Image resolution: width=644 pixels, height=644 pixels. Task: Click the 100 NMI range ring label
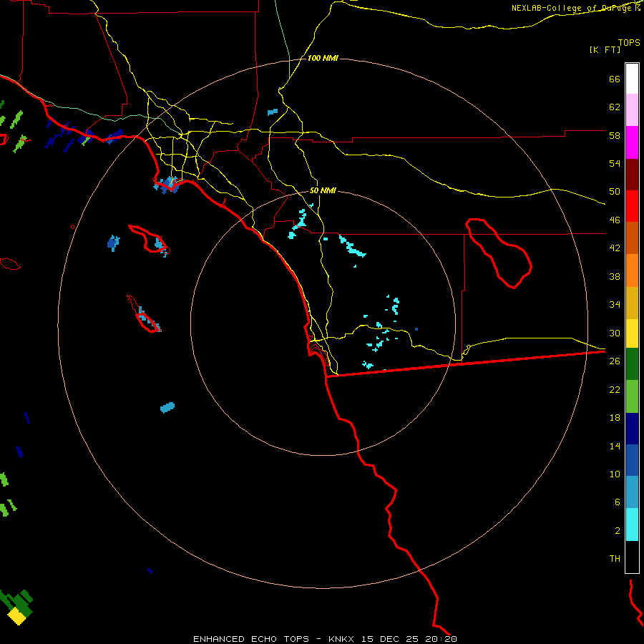(323, 59)
